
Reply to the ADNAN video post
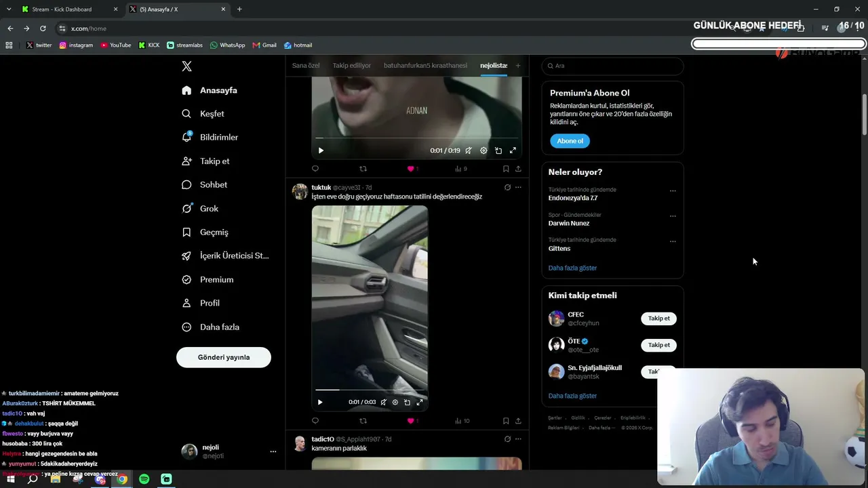point(315,169)
